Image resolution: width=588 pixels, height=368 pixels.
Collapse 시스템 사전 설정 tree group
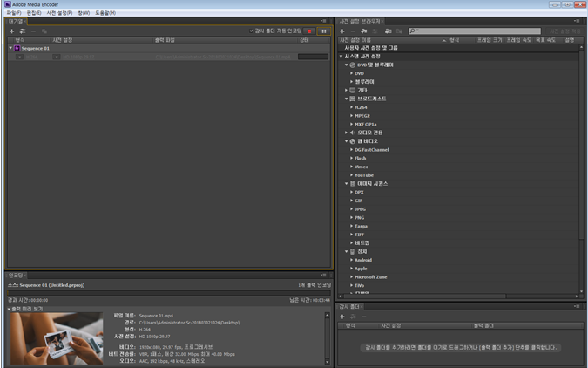coord(341,57)
